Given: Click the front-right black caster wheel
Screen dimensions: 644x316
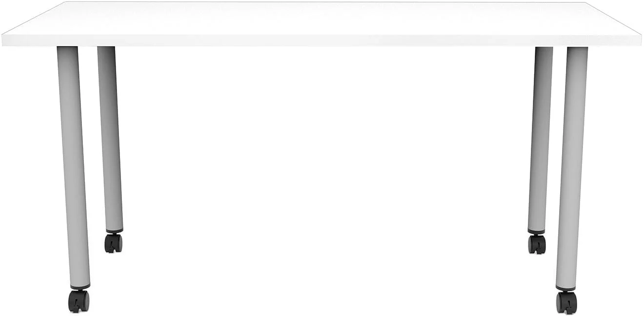Looking at the screenshot, I should [x=566, y=302].
